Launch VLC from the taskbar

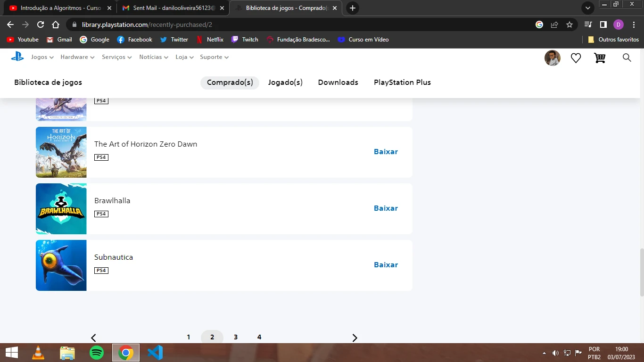click(x=38, y=353)
